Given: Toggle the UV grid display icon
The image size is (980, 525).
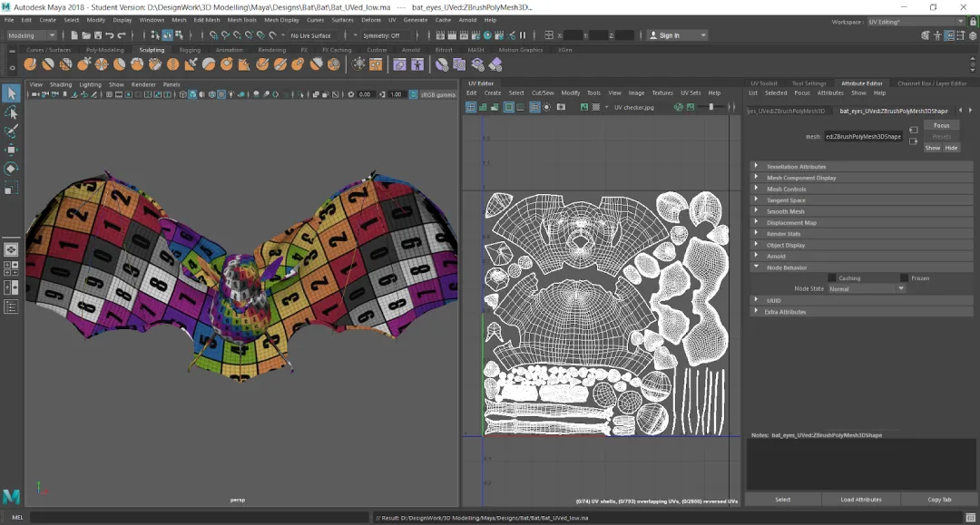Looking at the screenshot, I should 534,107.
